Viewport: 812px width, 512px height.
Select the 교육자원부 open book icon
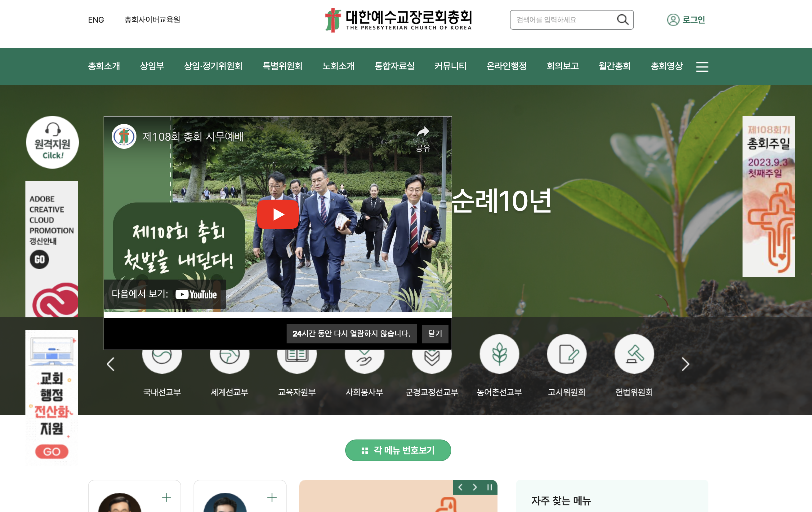297,354
